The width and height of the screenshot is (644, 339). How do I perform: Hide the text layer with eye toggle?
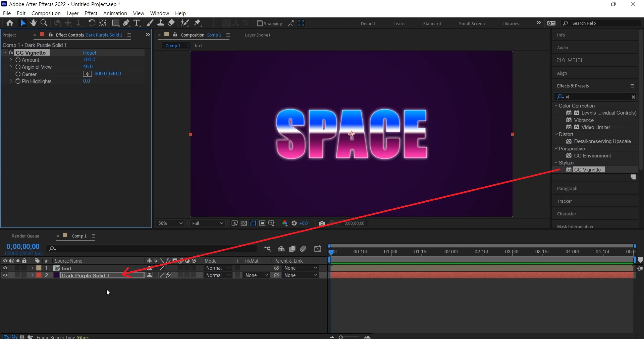click(5, 268)
